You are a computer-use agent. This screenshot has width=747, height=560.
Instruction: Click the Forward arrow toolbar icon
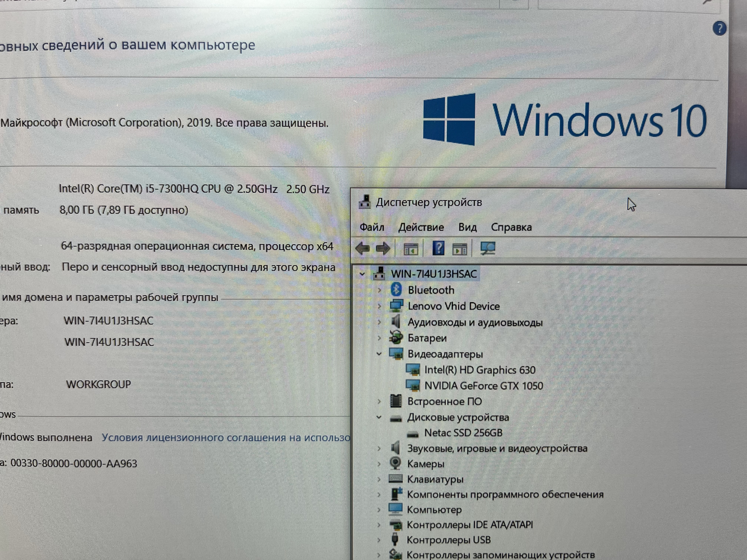[x=383, y=249]
